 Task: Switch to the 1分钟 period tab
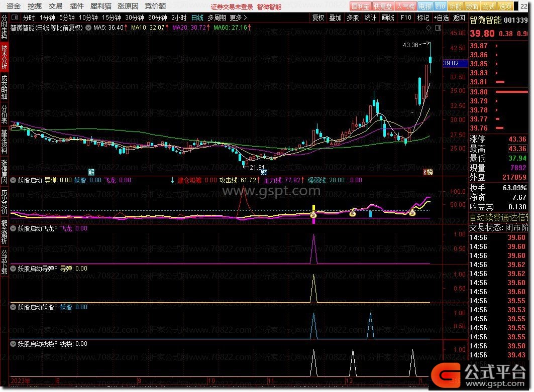47,18
